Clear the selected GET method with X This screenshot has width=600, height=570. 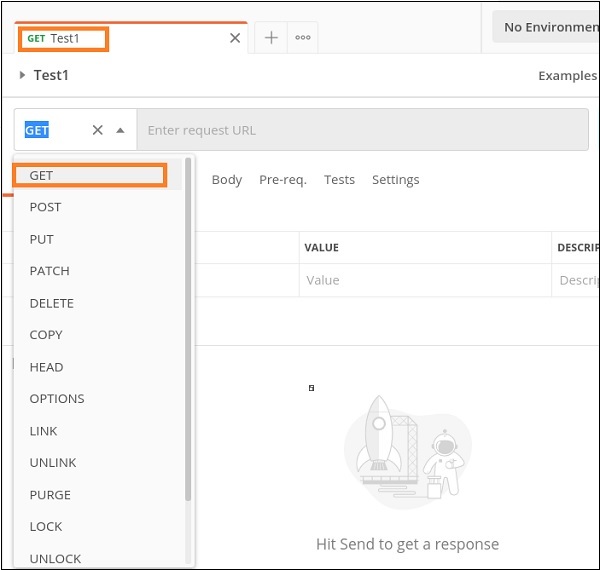click(97, 130)
